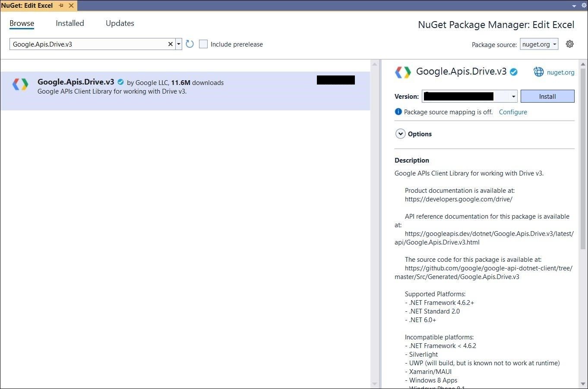The height and width of the screenshot is (389, 588).
Task: Open search history dropdown arrow
Action: point(178,44)
